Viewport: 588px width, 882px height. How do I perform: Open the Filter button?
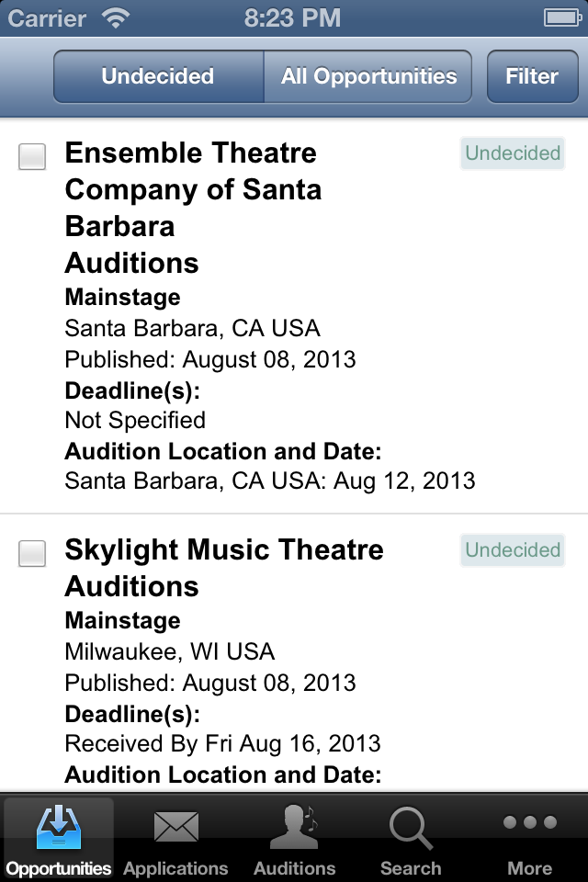click(x=532, y=76)
